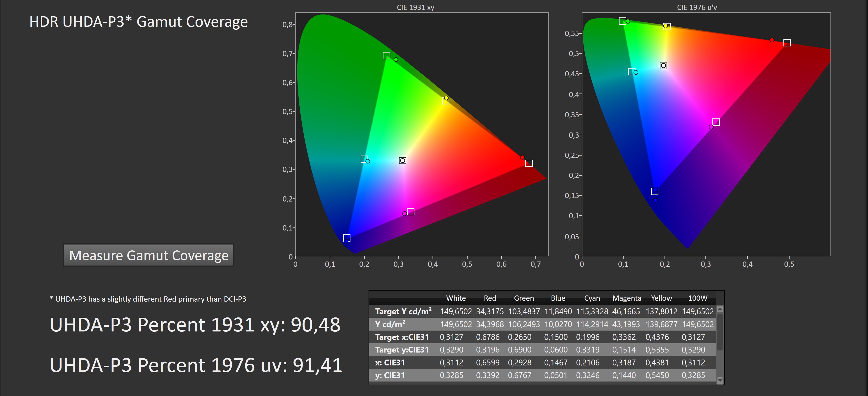Click magenta target square in CIE 1931 chart
The width and height of the screenshot is (868, 396).
click(410, 212)
